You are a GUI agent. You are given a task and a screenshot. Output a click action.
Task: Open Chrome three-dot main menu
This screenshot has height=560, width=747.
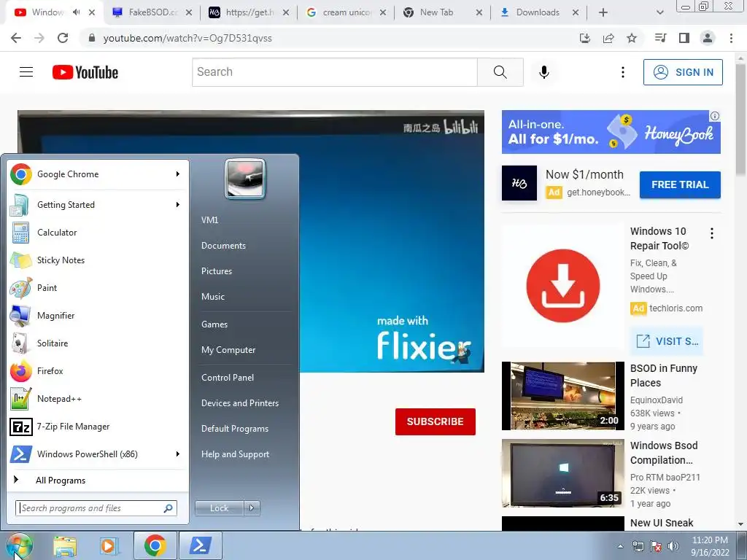(731, 38)
